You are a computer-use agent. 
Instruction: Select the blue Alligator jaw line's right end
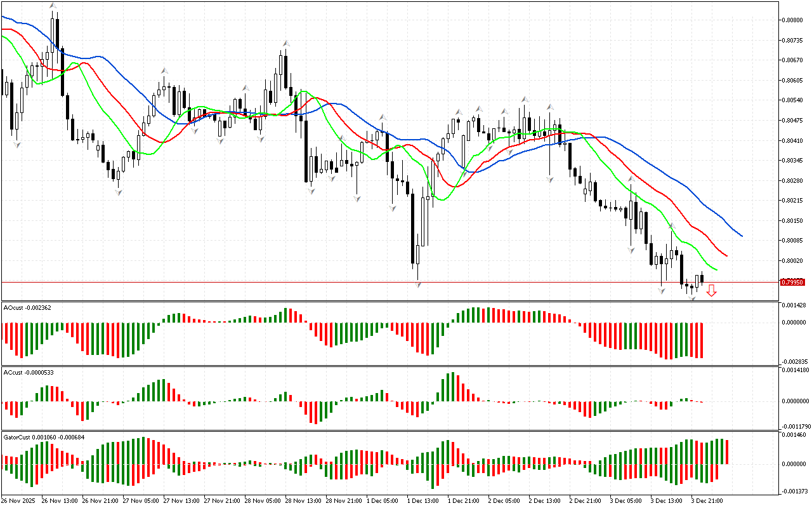click(x=741, y=236)
